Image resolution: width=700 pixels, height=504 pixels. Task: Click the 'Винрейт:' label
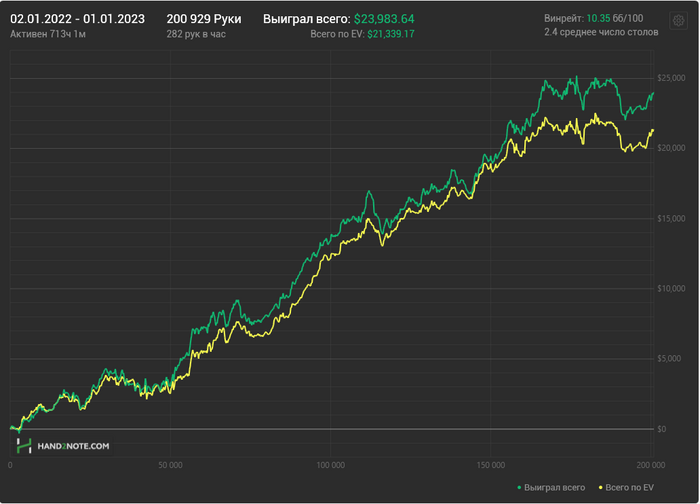[x=564, y=18]
